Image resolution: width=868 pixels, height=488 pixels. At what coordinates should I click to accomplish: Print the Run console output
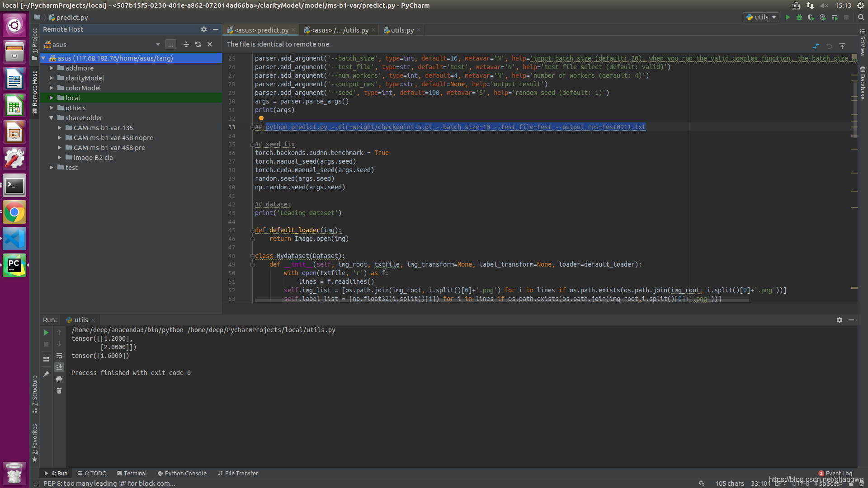click(59, 380)
